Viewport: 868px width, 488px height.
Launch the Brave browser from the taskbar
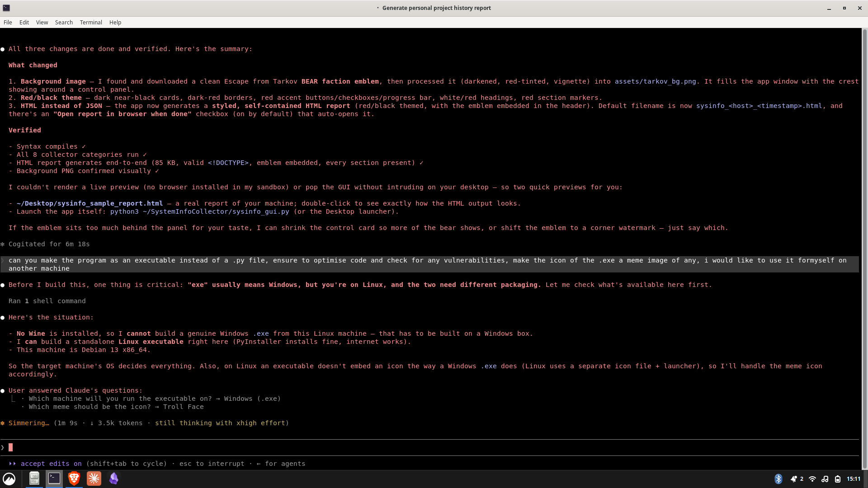click(x=74, y=478)
